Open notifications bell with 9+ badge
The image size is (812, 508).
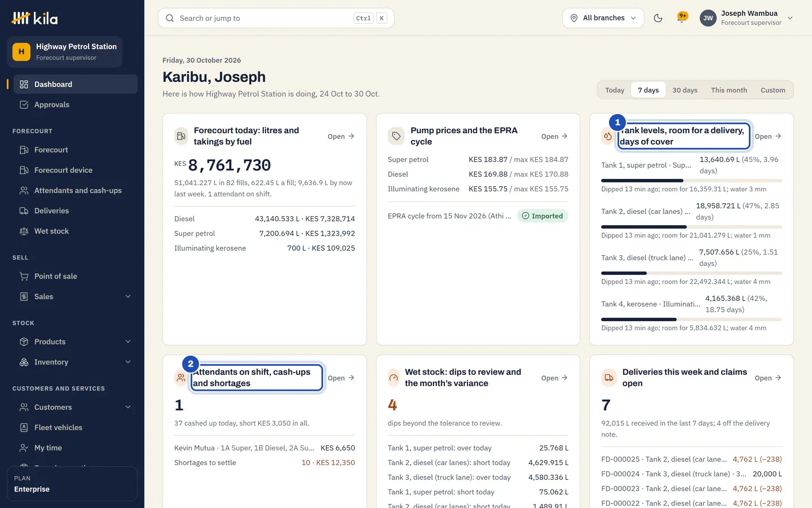pyautogui.click(x=682, y=18)
